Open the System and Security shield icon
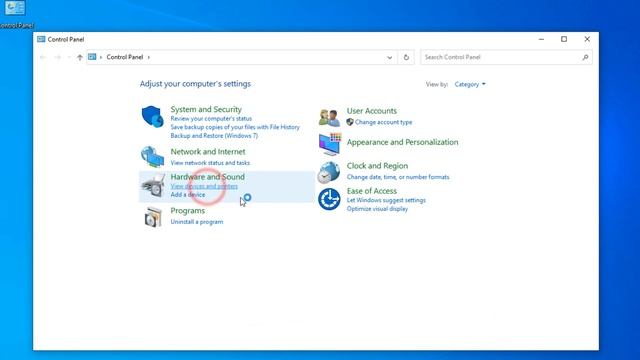 153,117
